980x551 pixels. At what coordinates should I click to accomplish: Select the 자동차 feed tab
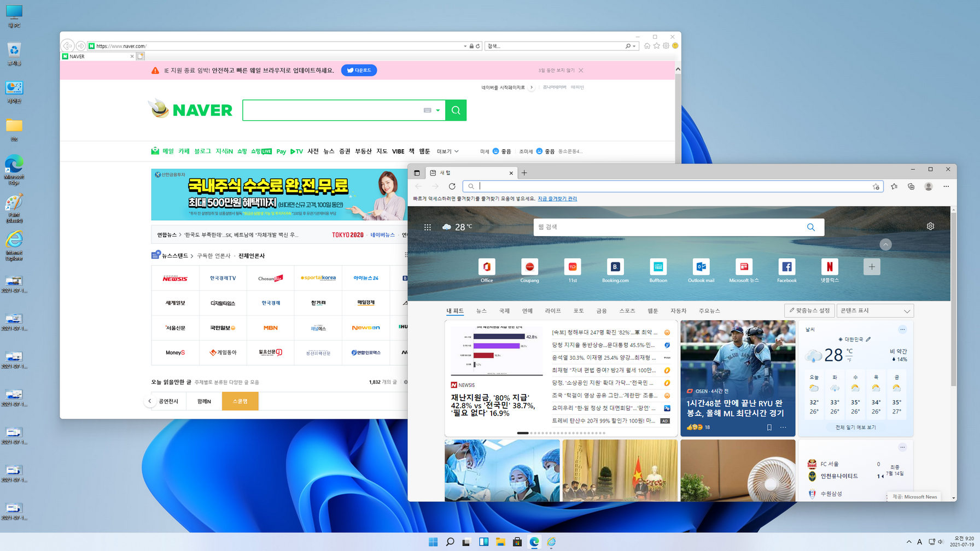click(x=678, y=311)
